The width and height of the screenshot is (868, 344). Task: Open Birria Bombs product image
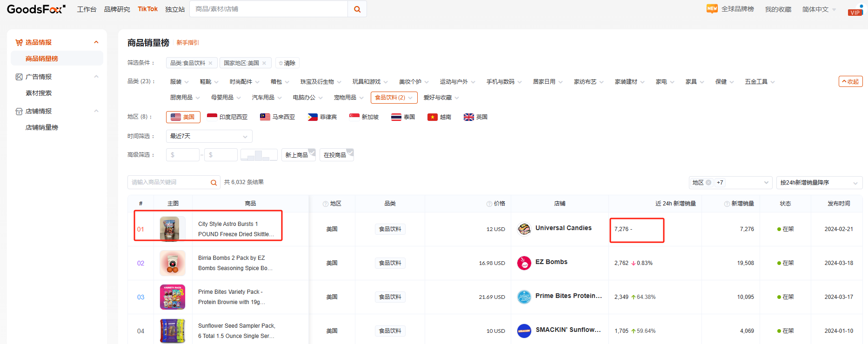(173, 263)
